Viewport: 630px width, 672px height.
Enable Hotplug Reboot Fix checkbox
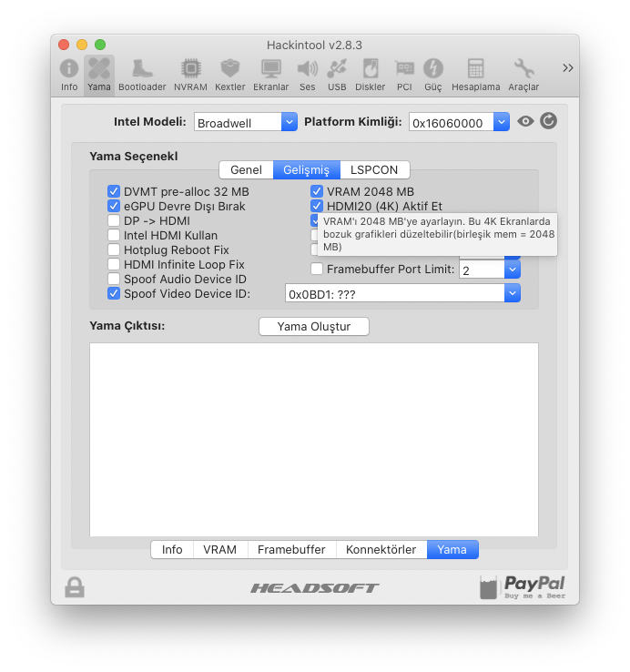114,249
